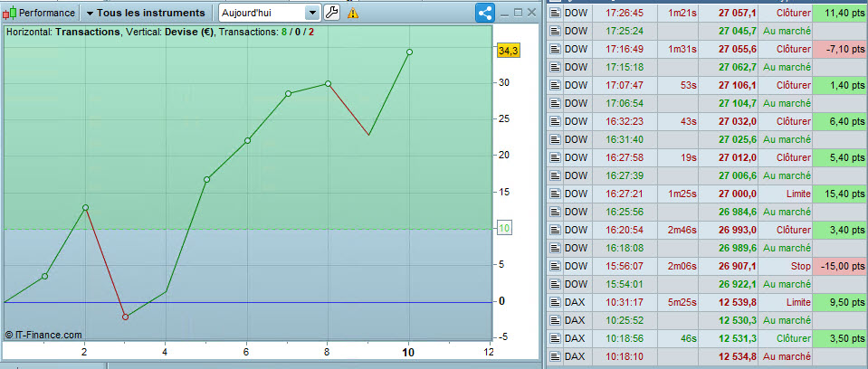This screenshot has height=369, width=868.
Task: Click price 27 057,1 in the list
Action: (x=738, y=12)
